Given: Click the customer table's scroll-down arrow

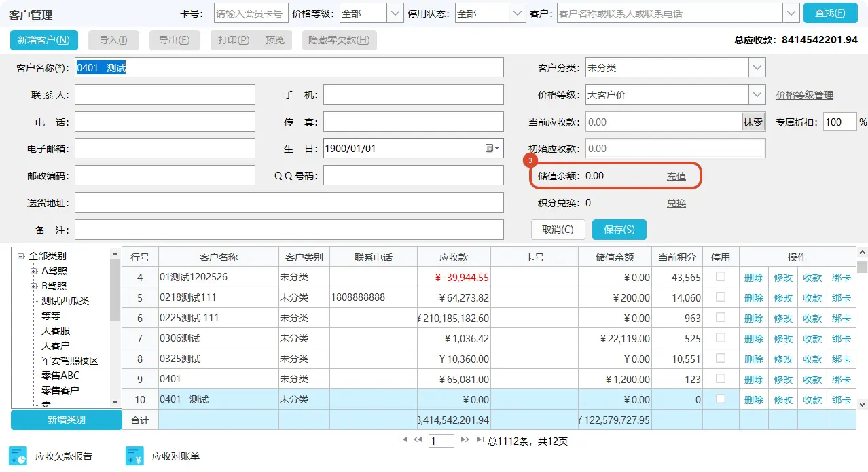Looking at the screenshot, I should 863,404.
